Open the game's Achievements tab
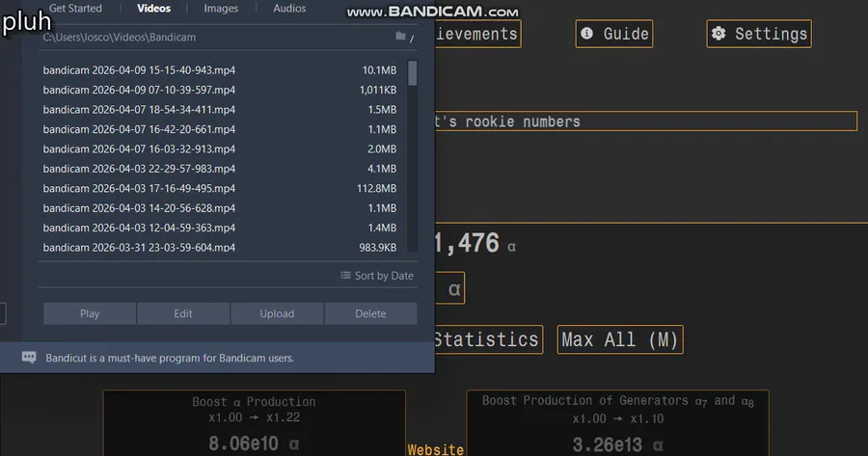 click(477, 34)
